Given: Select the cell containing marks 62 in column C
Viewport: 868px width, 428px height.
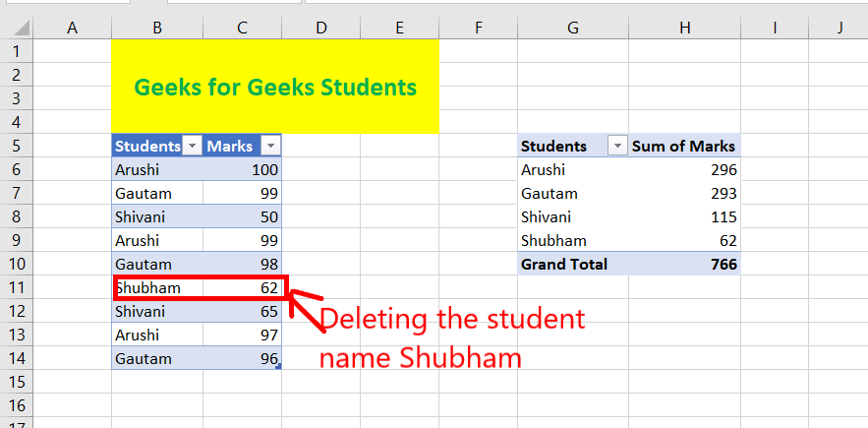Looking at the screenshot, I should [242, 287].
